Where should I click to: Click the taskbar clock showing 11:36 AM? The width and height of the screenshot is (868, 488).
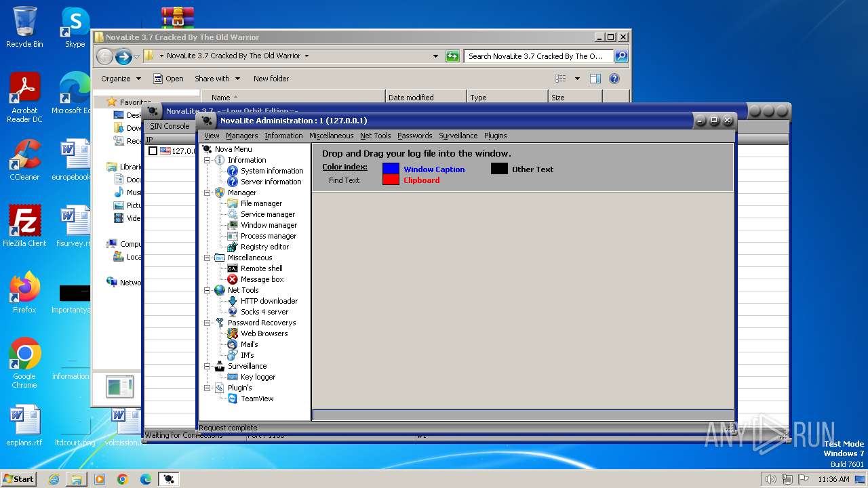(x=833, y=479)
